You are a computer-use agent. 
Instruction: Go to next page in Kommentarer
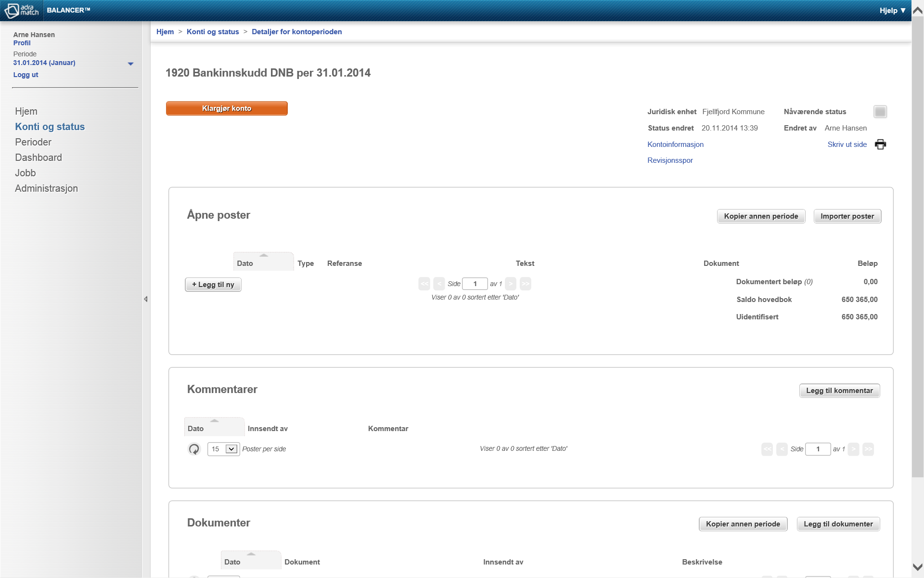(854, 449)
